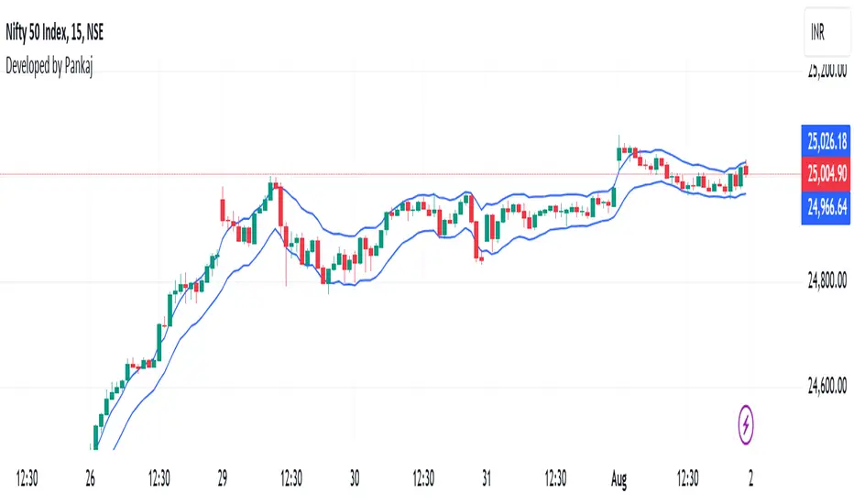Click the 26 date marker on time axis
This screenshot has width=854, height=504.
tap(90, 478)
